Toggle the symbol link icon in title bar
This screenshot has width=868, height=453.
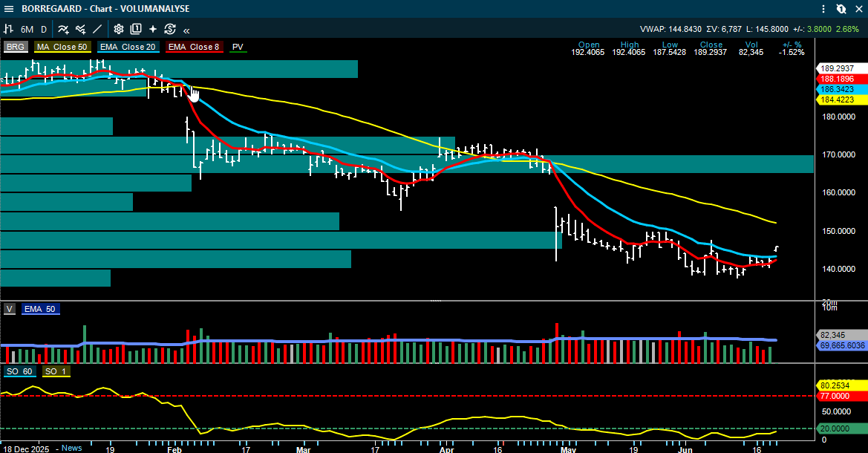(841, 9)
